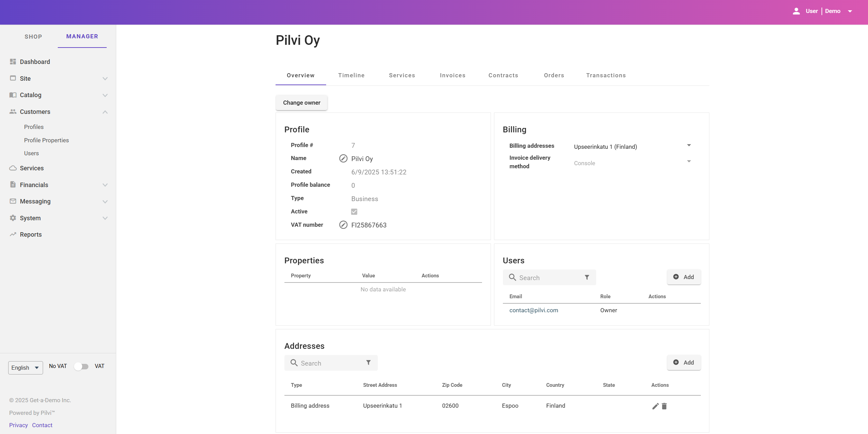Open Reports from the sidebar
Image resolution: width=868 pixels, height=434 pixels.
(30, 234)
